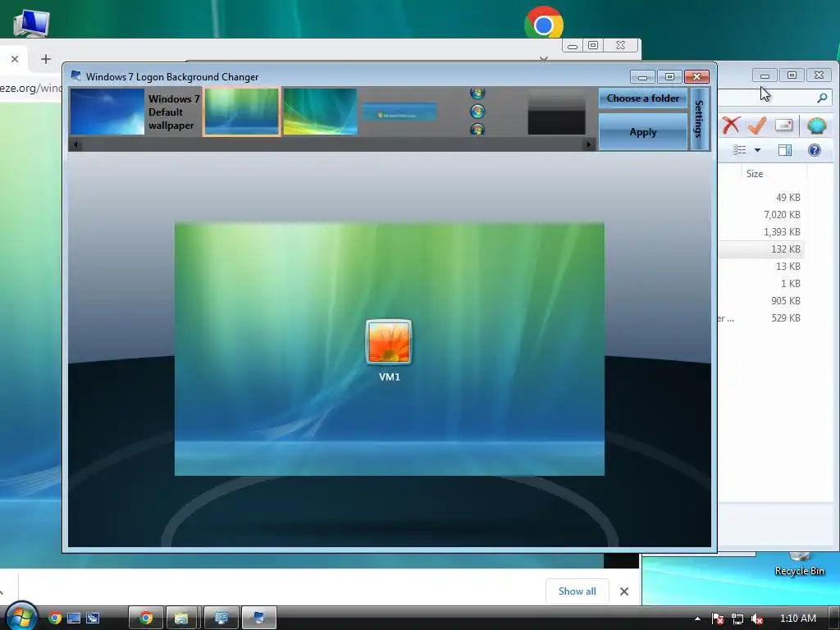Open the view options dropdown arrow

click(757, 150)
